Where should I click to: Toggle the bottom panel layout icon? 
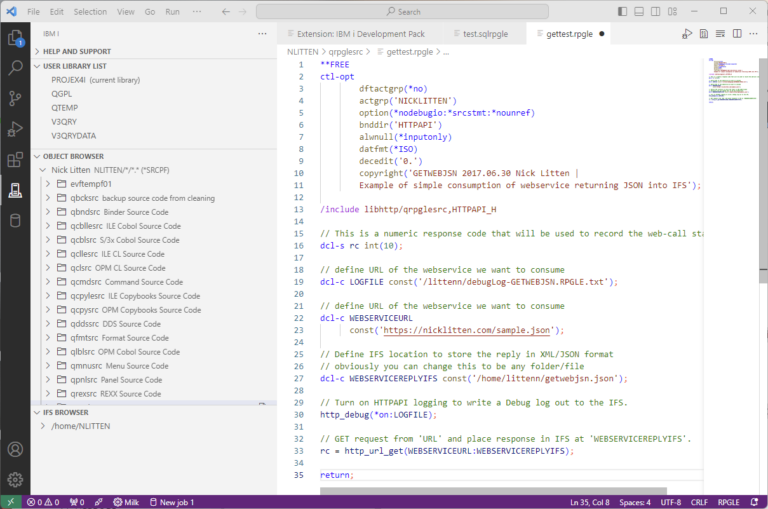[639, 11]
